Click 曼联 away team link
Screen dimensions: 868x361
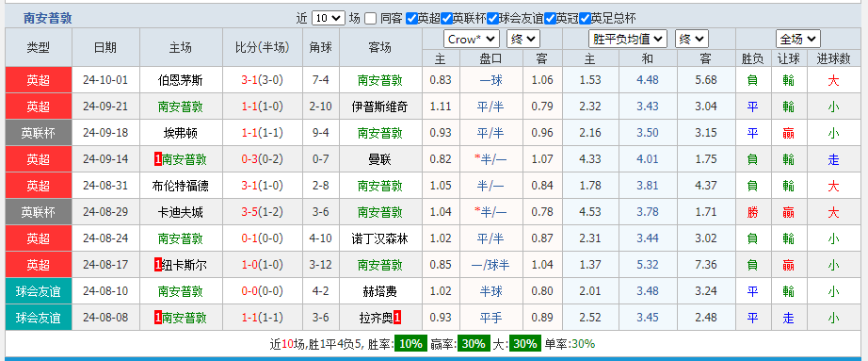pos(379,159)
